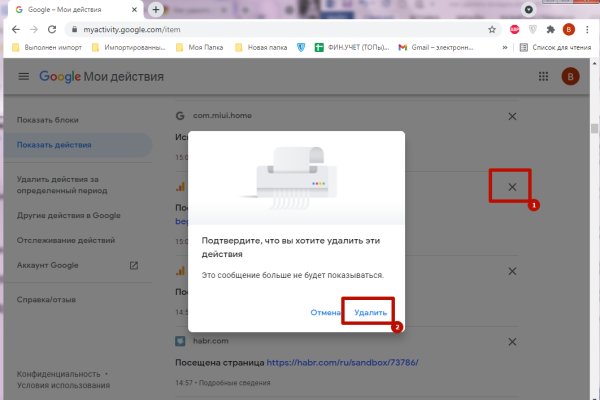600x400 pixels.
Task: Click the Google account avatar on the page
Action: coord(572,76)
